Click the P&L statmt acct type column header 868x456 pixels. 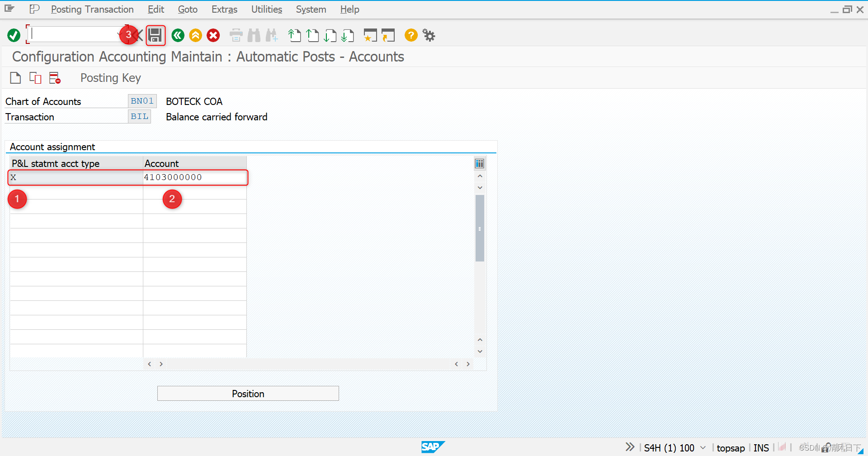tap(76, 163)
